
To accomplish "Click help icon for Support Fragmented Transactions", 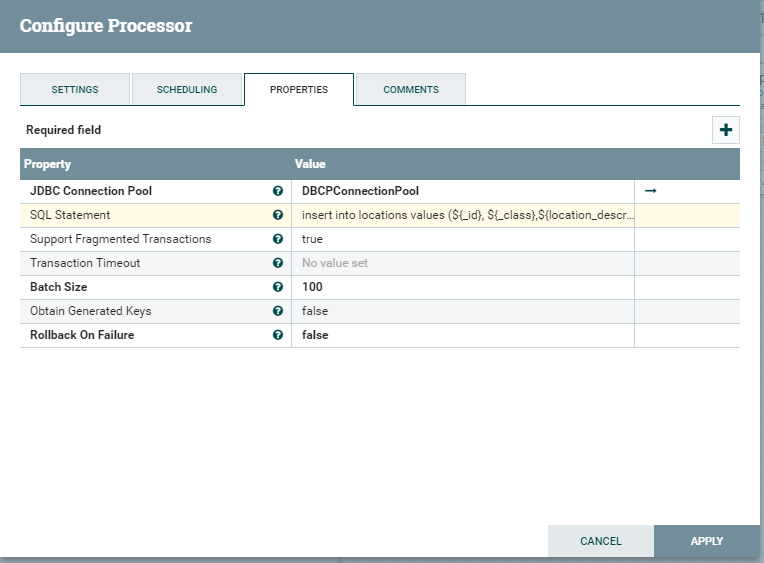I will point(278,239).
